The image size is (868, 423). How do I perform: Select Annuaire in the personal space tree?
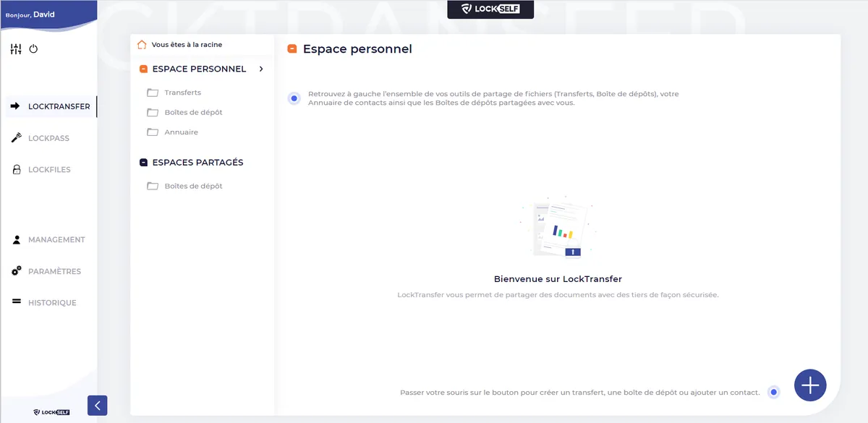click(182, 132)
